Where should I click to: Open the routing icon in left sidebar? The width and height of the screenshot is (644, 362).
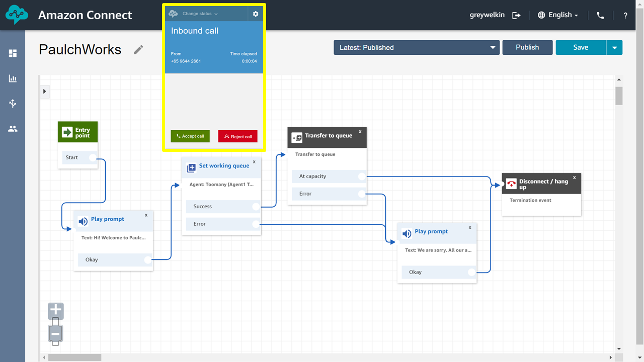click(13, 104)
